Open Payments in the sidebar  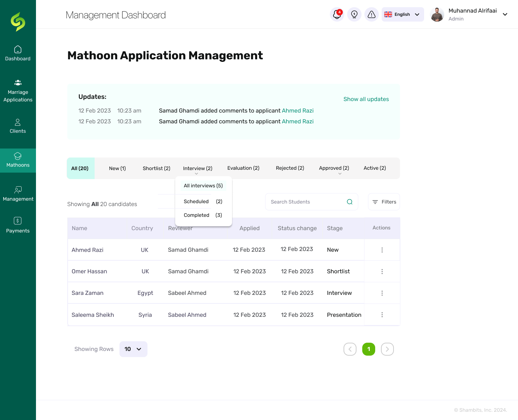(x=18, y=225)
